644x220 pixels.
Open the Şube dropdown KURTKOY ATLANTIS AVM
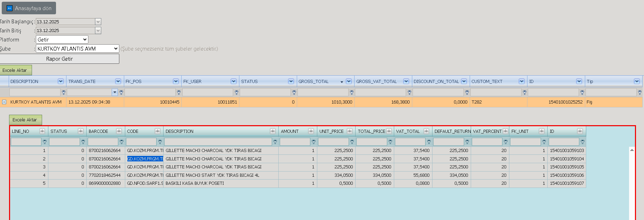click(x=78, y=49)
